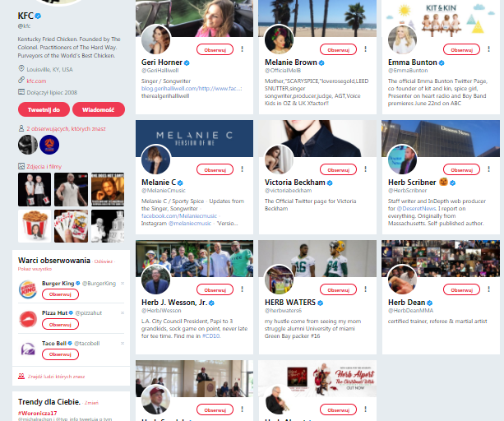Click the Burger King logo avatar
This screenshot has width=504, height=421.
point(27,289)
